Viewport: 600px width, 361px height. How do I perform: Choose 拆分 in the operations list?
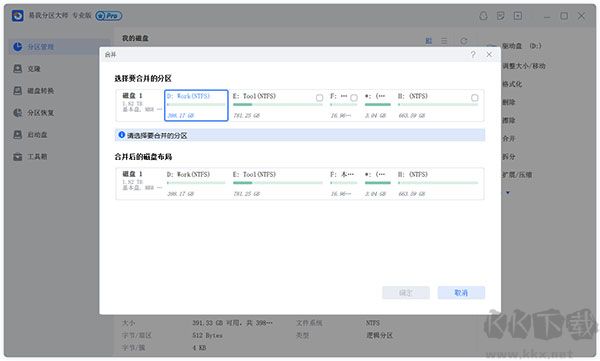click(x=509, y=157)
